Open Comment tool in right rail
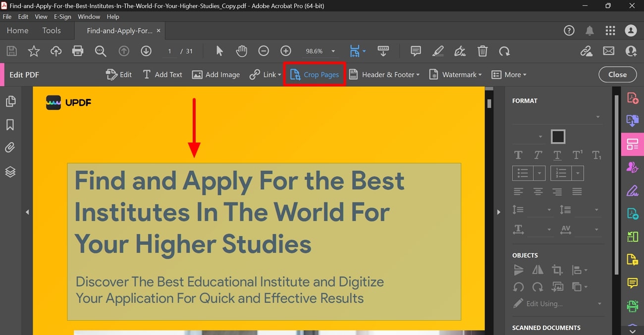Screen dimensions: 644x335 tap(633, 283)
